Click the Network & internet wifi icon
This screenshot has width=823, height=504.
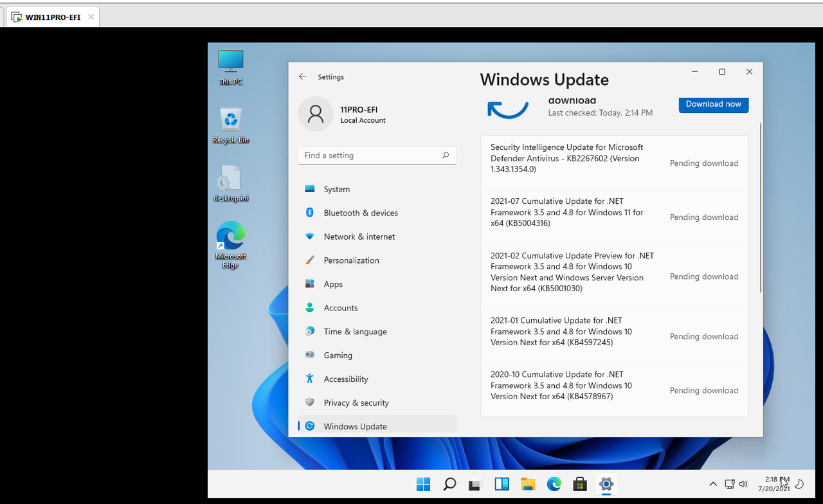point(310,237)
